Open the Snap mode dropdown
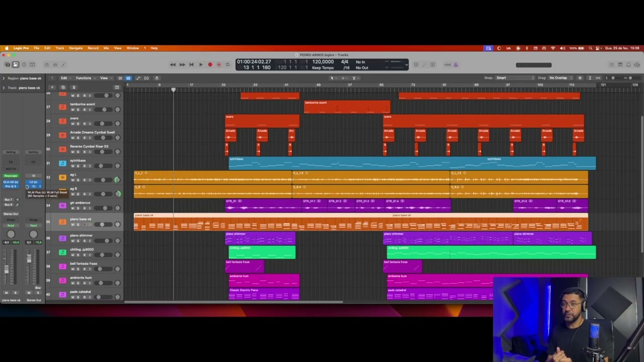 click(x=515, y=78)
